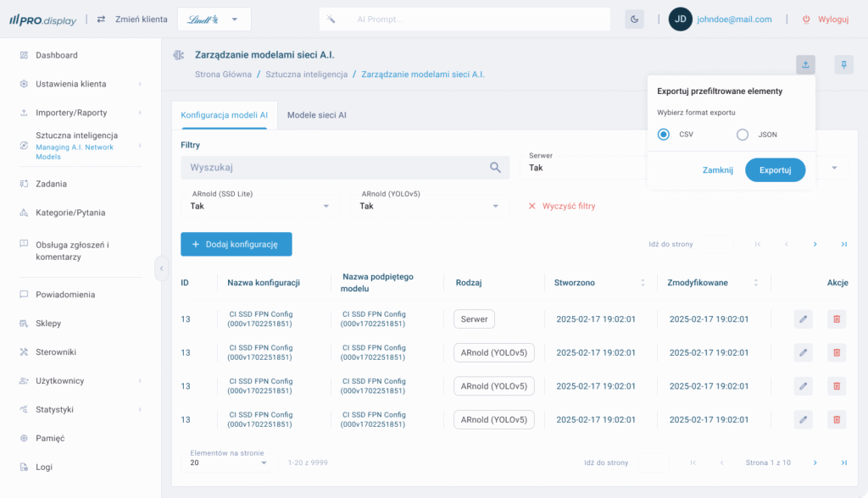Viewport: 868px width, 498px height.
Task: Select JSON export format
Action: coord(743,135)
